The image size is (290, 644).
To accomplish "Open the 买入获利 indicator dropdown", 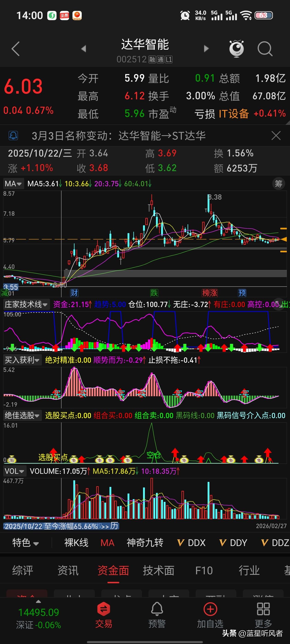I will click(x=22, y=360).
